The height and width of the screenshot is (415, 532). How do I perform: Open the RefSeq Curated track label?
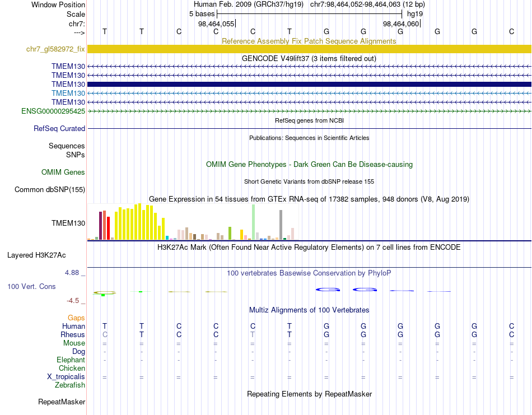(59, 129)
